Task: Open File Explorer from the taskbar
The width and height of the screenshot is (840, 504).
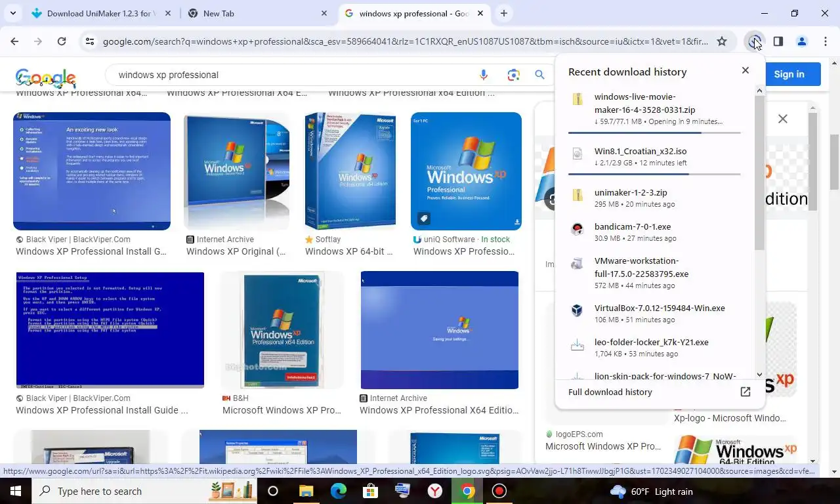Action: click(x=306, y=491)
